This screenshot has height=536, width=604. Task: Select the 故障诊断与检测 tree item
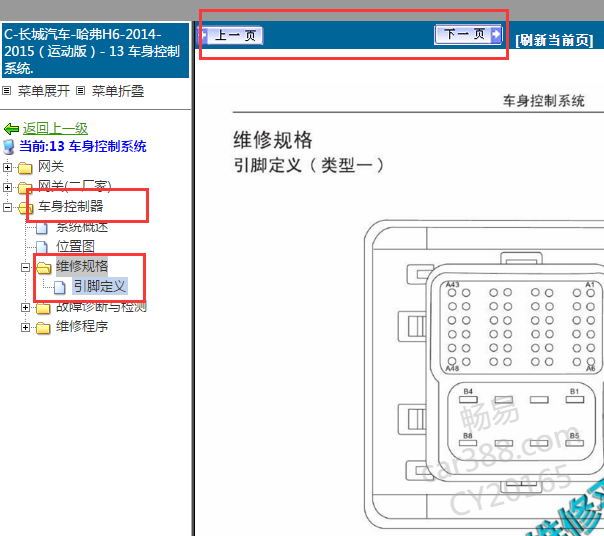click(x=101, y=306)
